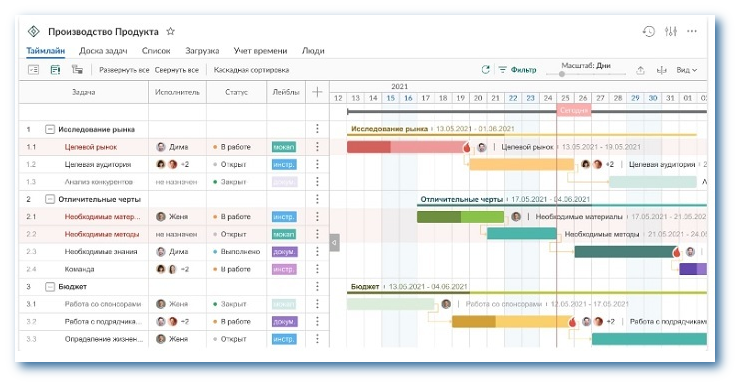Collapse the Бюджет task group
Screen dimensions: 740x387
pyautogui.click(x=50, y=286)
